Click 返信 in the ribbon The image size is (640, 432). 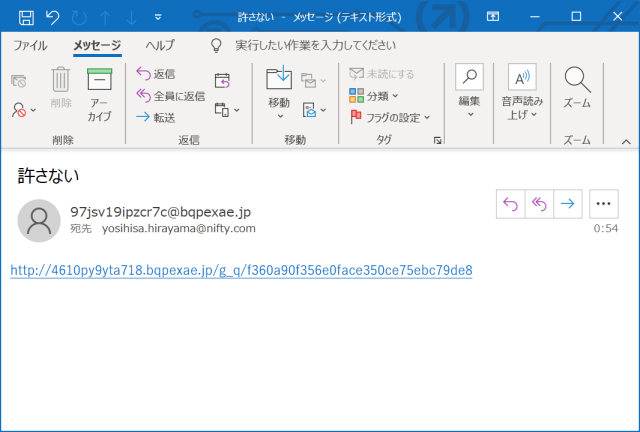point(156,74)
